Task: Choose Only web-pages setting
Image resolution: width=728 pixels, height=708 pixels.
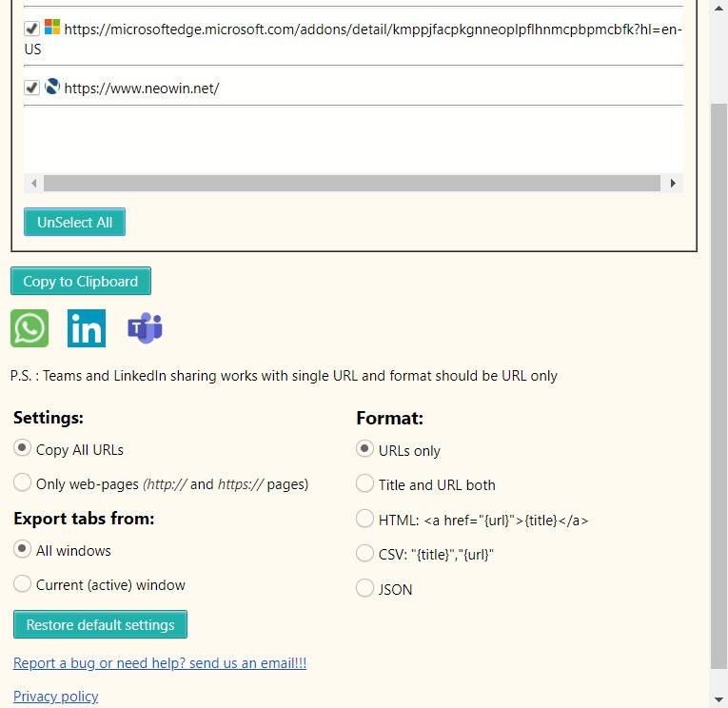Action: click(x=23, y=482)
